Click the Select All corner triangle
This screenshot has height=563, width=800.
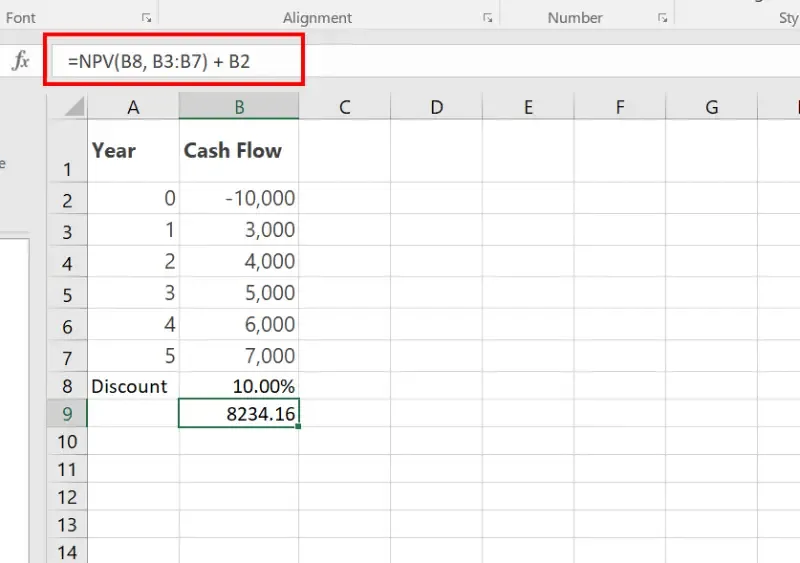(74, 107)
